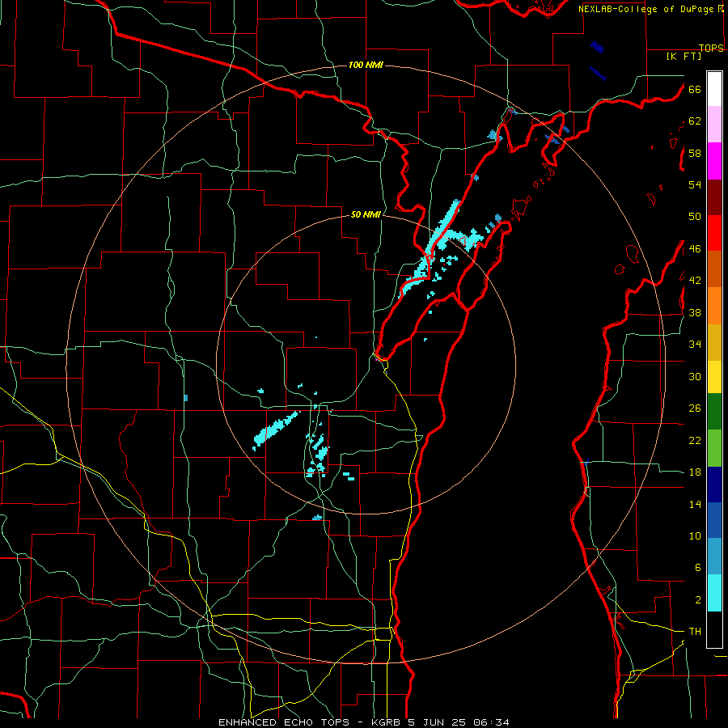Image resolution: width=728 pixels, height=728 pixels.
Task: Click the gold 38 kft legend swatch
Action: [x=714, y=342]
